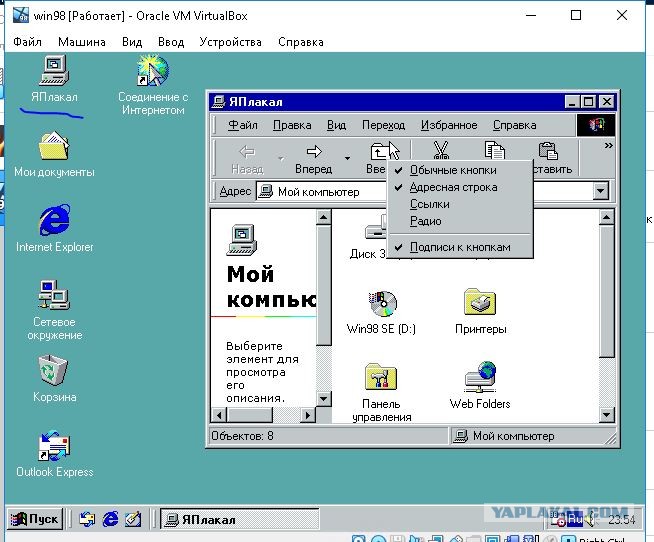
Task: Expand the toolbar overflow chevron
Action: 609,146
